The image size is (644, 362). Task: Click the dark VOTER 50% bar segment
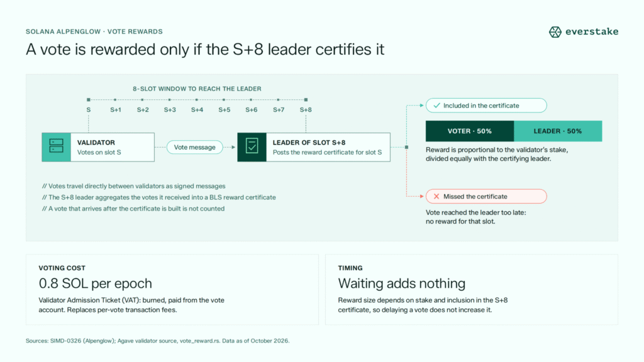[469, 131]
